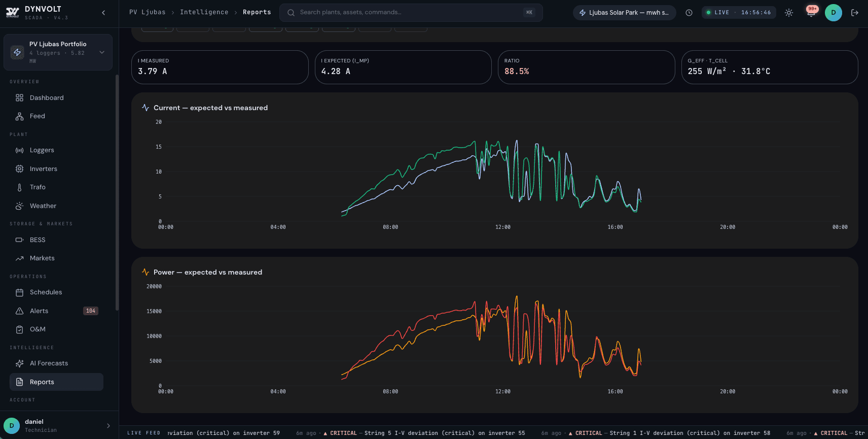Viewport: 868px width, 439px height.
Task: Click the logout icon
Action: (x=855, y=13)
